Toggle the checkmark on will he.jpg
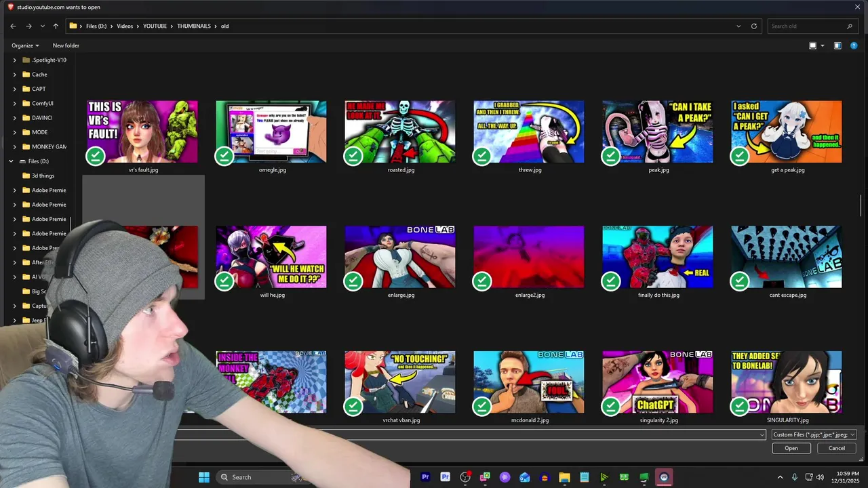 [224, 281]
